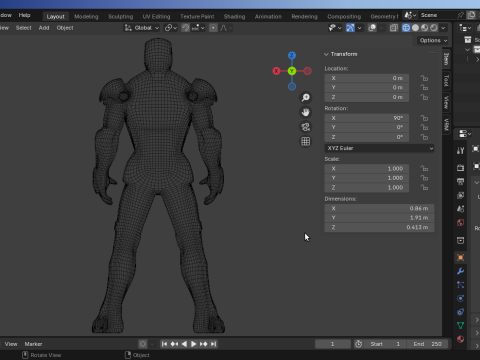Open the outliner display mode dropdown
Image resolution: width=480 pixels, height=360 pixels.
point(465,28)
